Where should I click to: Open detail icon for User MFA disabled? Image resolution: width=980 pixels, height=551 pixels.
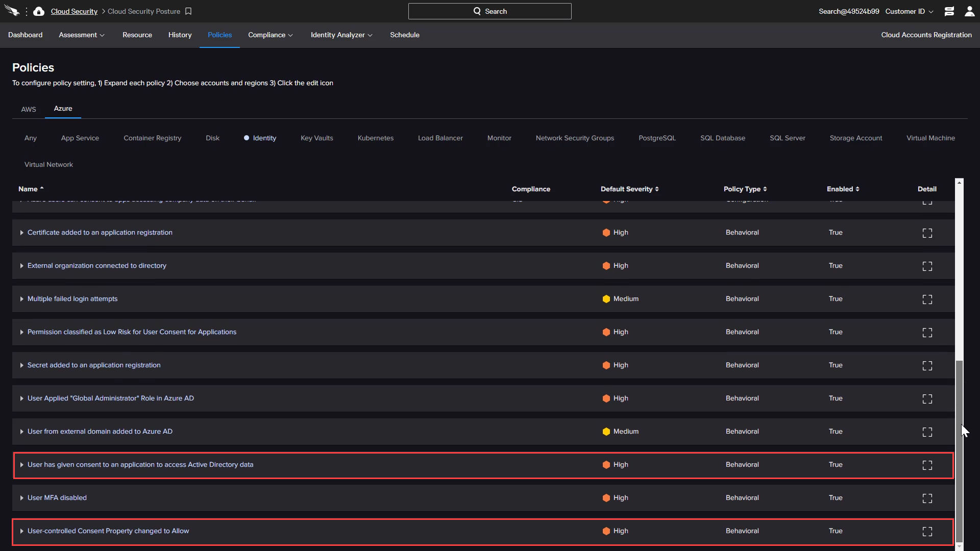point(927,498)
